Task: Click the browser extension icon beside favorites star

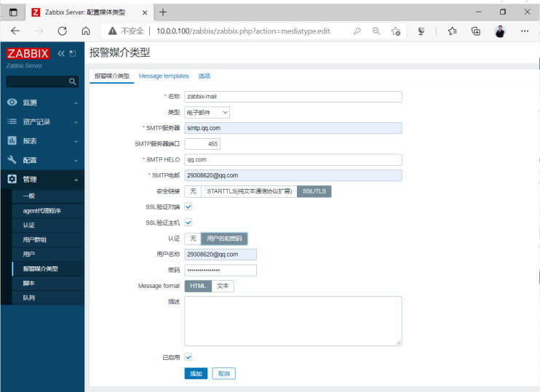Action: click(421, 31)
